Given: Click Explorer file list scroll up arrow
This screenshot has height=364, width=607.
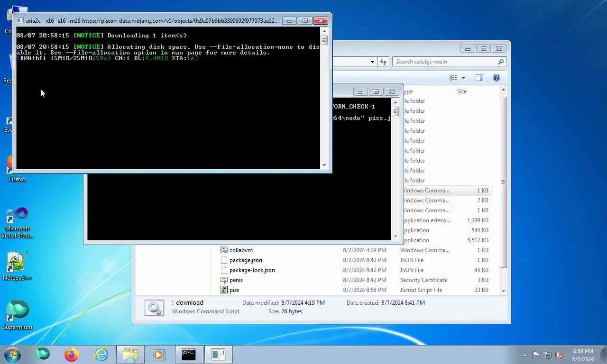Looking at the screenshot, I should [504, 90].
